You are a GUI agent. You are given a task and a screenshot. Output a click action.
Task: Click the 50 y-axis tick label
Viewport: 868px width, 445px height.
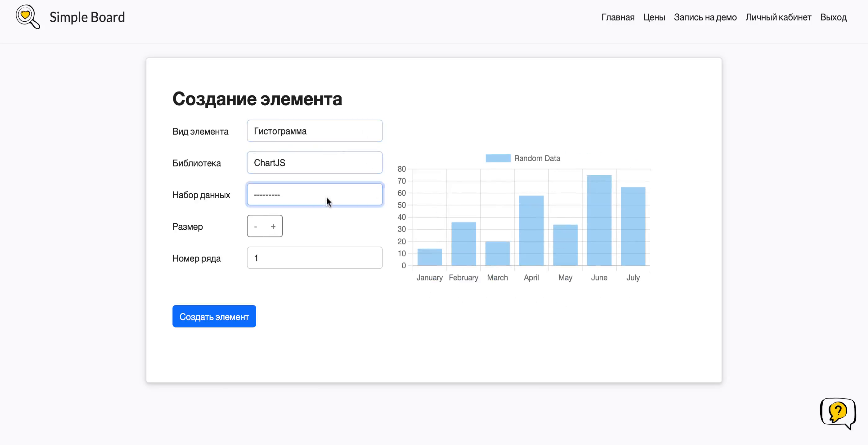click(x=402, y=205)
